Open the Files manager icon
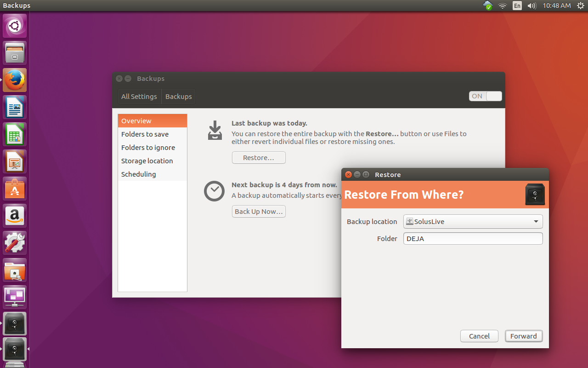 point(15,53)
